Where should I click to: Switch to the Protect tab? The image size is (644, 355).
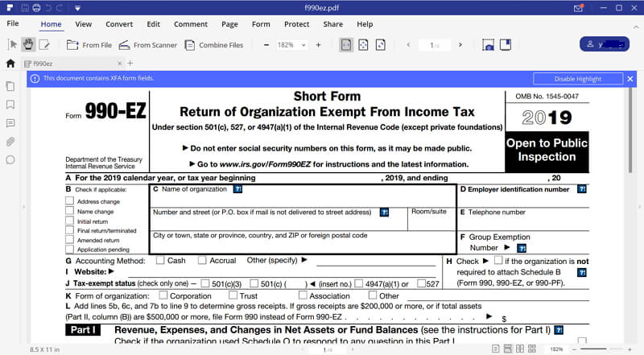click(x=296, y=24)
